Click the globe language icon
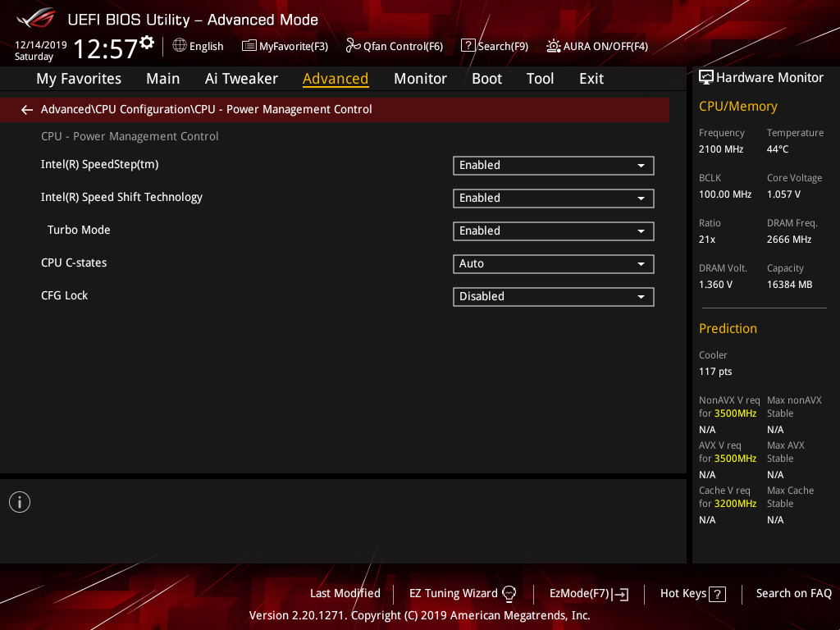This screenshot has height=630, width=840. pos(180,46)
